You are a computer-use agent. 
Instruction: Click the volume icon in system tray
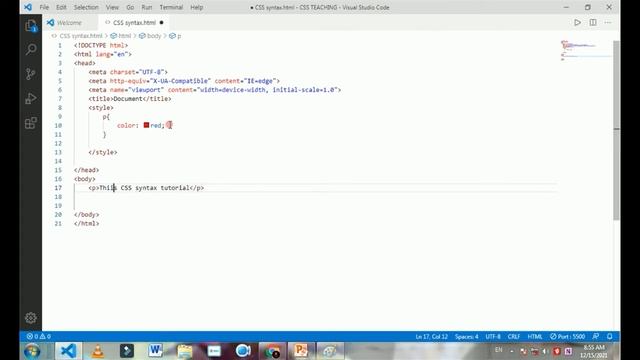(x=545, y=351)
